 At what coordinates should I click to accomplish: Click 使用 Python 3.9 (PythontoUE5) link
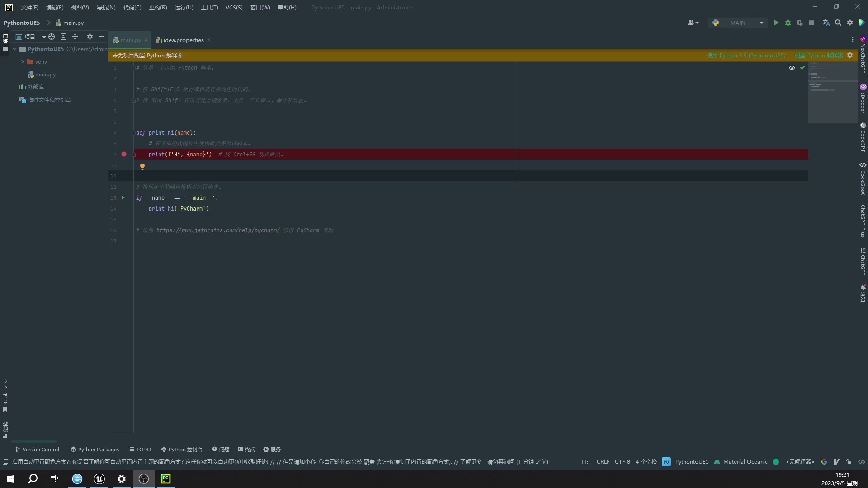746,56
